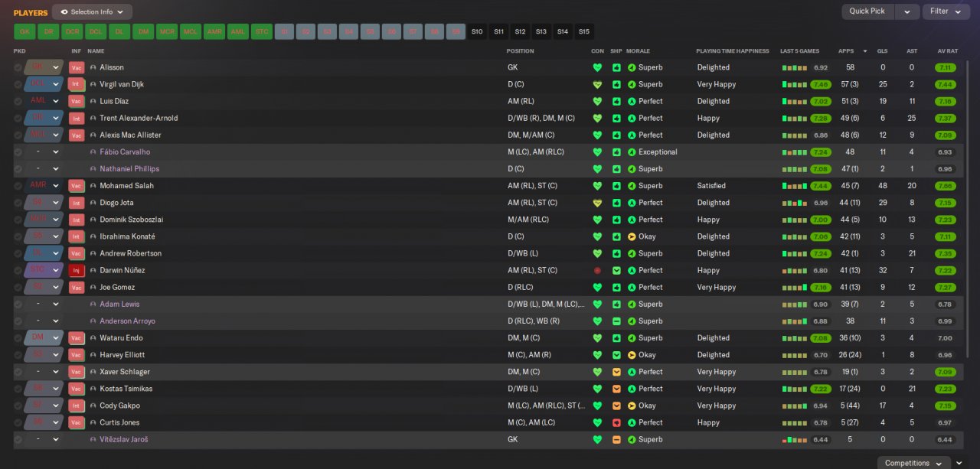The image size is (980, 469).
Task: Click player profile icon beside Wataru Endo
Action: pyautogui.click(x=93, y=338)
